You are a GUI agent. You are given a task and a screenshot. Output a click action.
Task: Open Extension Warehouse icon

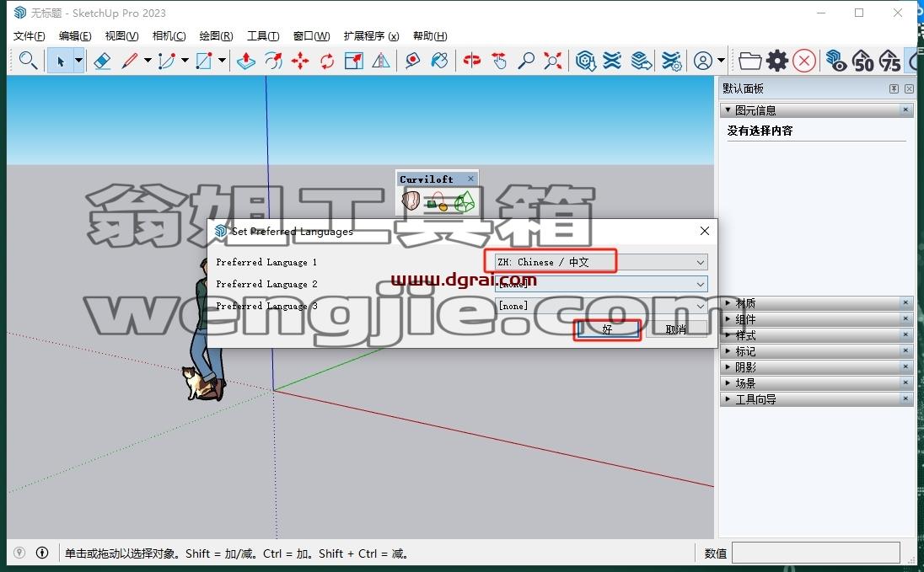[612, 61]
